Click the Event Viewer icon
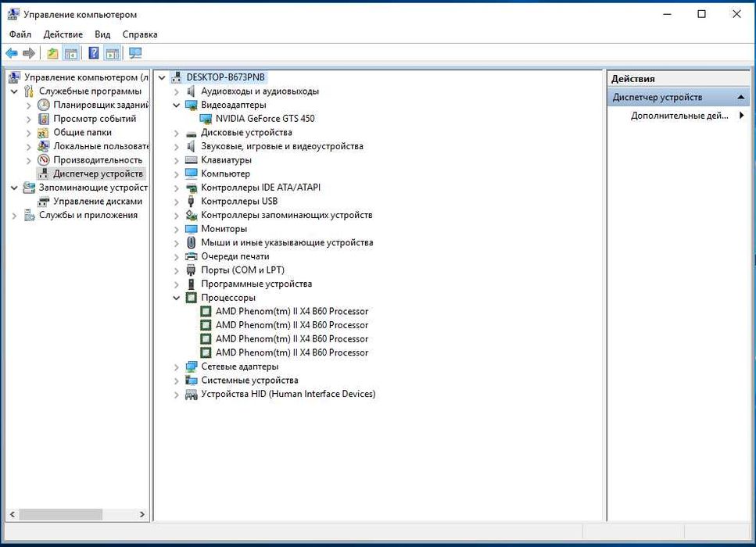The height and width of the screenshot is (547, 756). [x=44, y=119]
